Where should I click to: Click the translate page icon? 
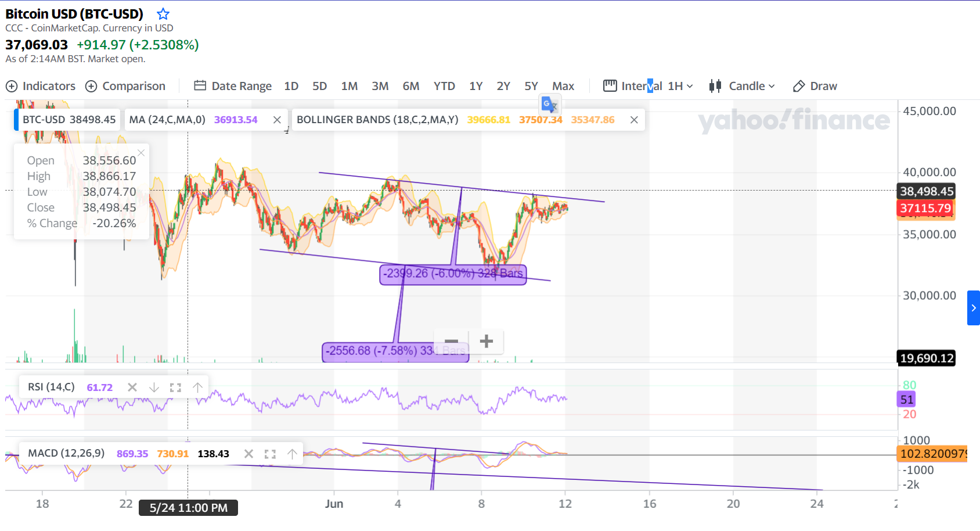[x=549, y=105]
